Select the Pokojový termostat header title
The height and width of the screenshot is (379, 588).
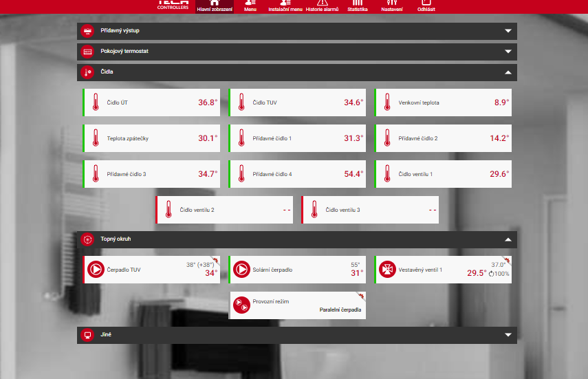click(x=124, y=51)
